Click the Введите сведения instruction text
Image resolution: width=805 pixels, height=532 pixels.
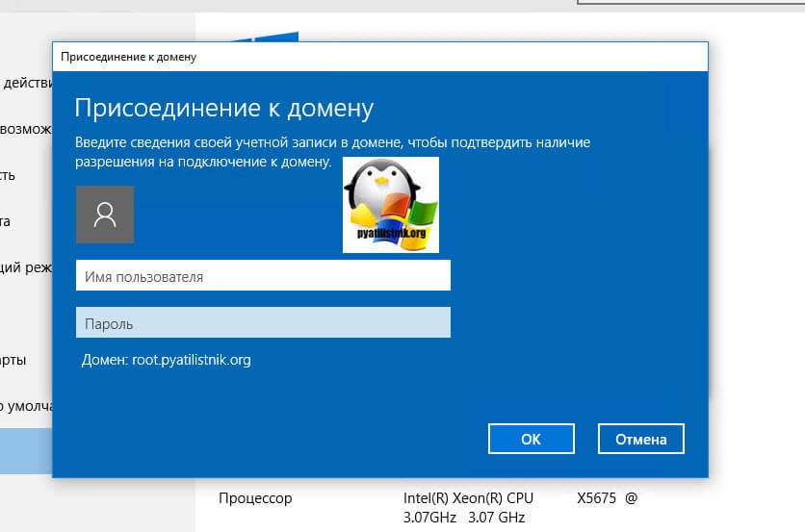(x=332, y=152)
